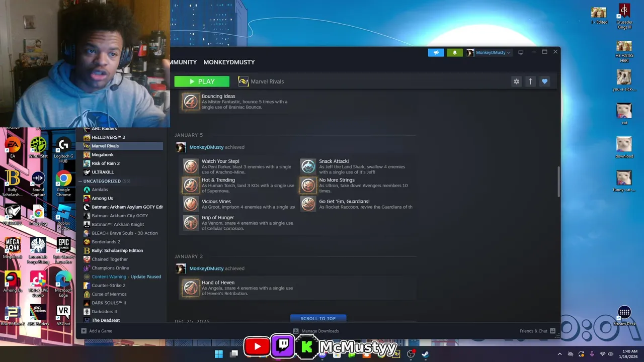Open the Windows Start button
644x362 pixels.
(x=219, y=354)
